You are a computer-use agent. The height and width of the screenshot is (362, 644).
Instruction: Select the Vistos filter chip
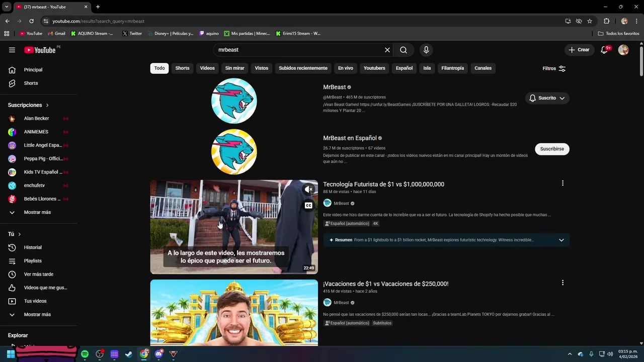[262, 68]
